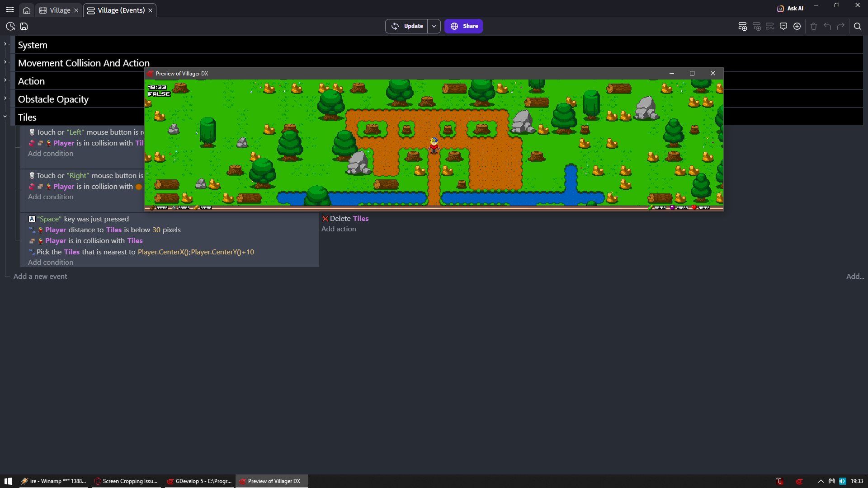Open the Ask AI assistant

point(790,8)
